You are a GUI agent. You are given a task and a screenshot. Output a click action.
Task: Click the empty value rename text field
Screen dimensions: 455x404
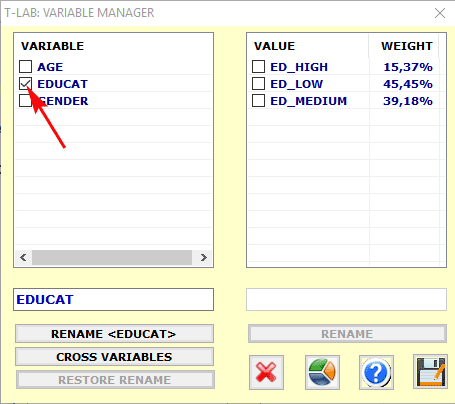point(346,299)
